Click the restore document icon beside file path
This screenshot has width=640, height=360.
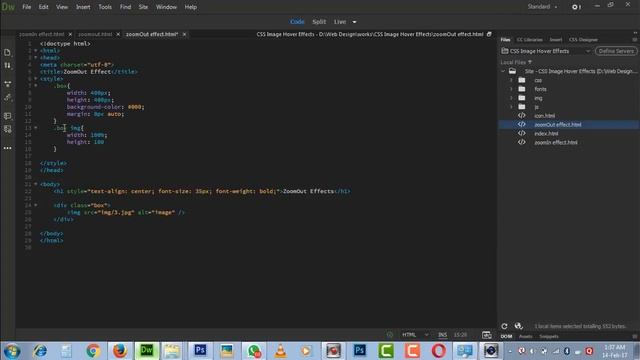click(489, 34)
